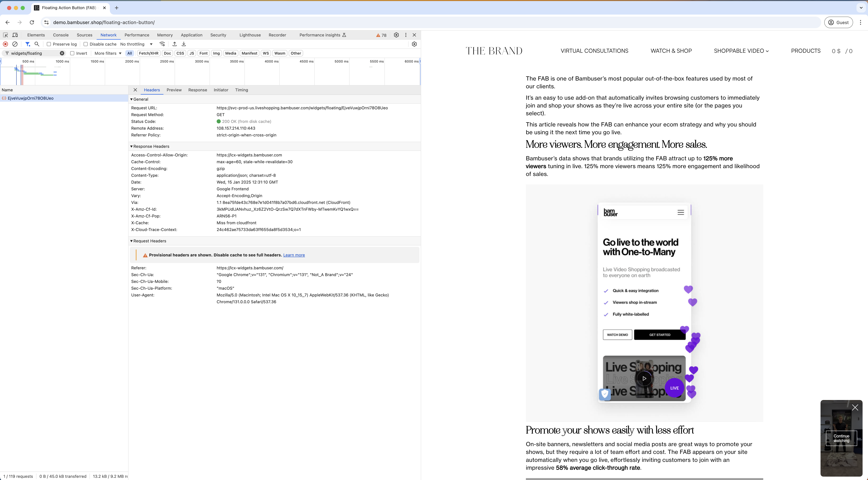868x480 pixels.
Task: Expand the SHOPPABLE VIDEO menu
Action: click(741, 51)
